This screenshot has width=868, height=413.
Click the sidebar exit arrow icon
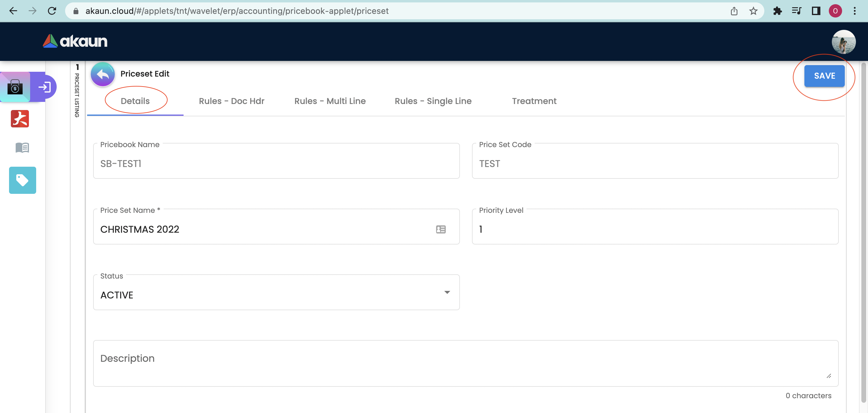[x=45, y=87]
